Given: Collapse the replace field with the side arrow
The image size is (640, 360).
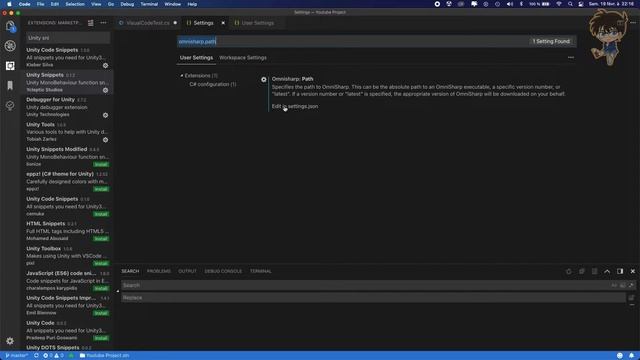Looking at the screenshot, I should (x=118, y=291).
